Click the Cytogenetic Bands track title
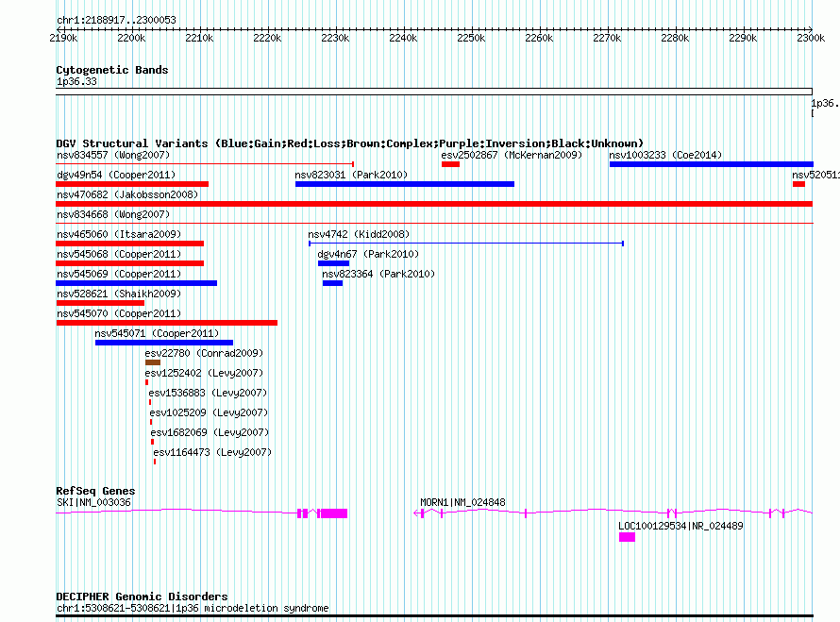This screenshot has width=840, height=622. [x=112, y=70]
